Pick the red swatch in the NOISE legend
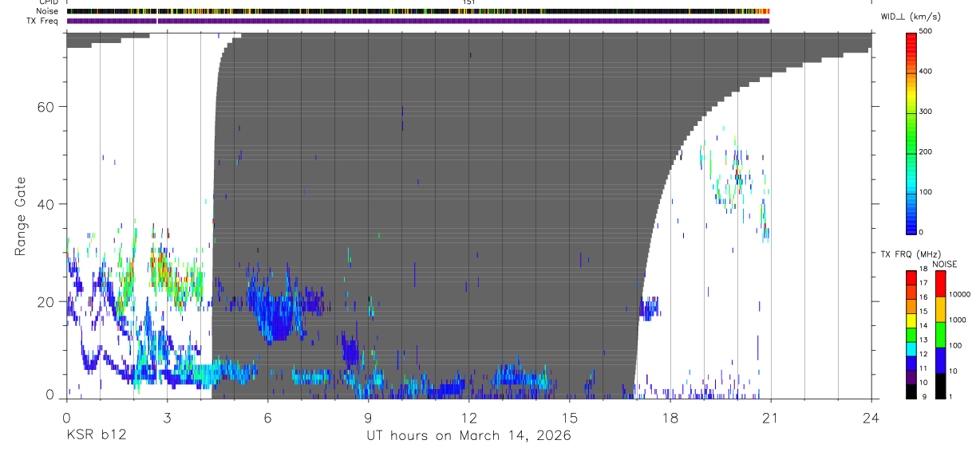 click(x=939, y=284)
